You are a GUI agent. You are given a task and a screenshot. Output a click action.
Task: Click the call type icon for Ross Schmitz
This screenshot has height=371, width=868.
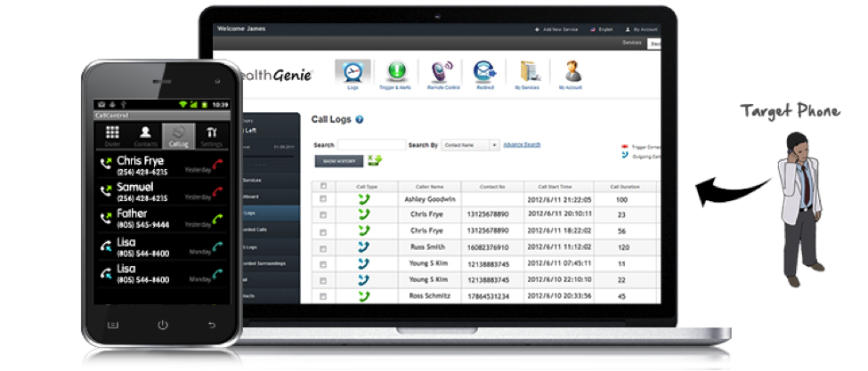[364, 295]
